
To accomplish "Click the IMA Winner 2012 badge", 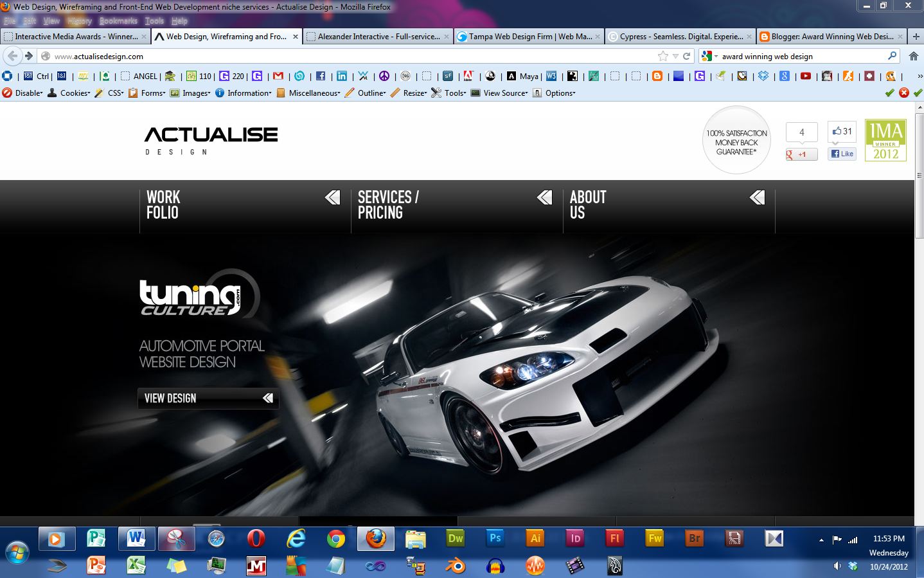I will 885,140.
